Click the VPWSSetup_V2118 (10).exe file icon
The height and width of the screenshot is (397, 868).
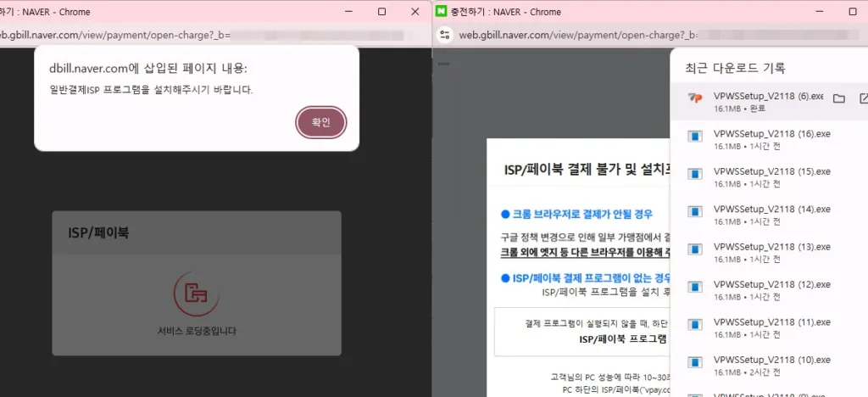pos(695,362)
